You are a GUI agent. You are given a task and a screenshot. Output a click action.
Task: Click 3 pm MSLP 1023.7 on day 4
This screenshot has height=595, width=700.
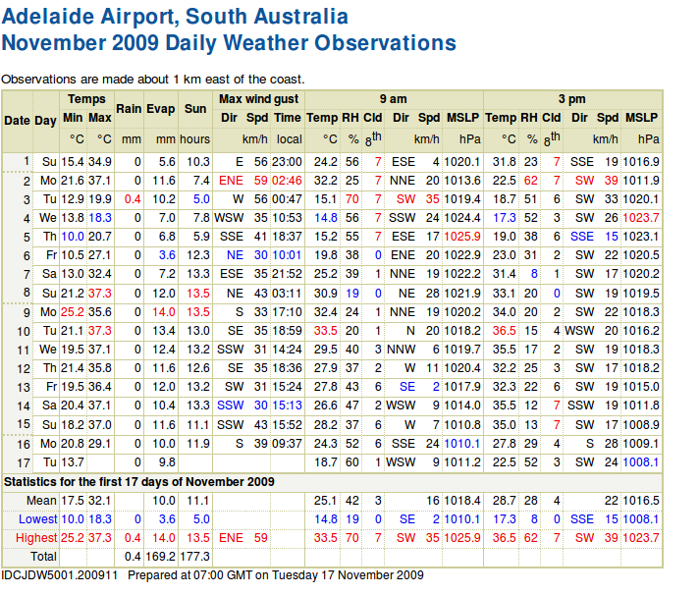click(x=641, y=218)
